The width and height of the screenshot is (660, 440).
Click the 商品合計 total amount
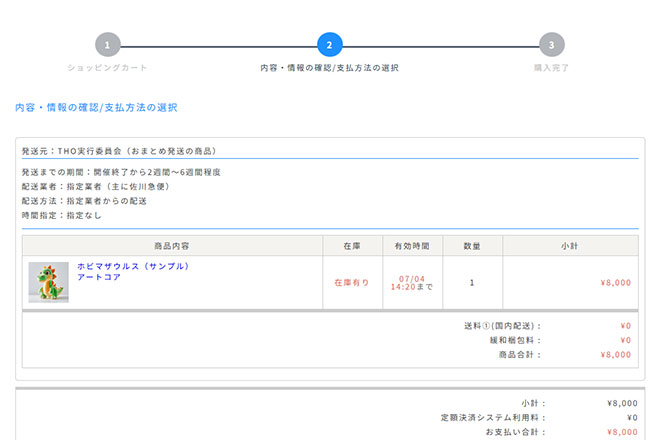(615, 354)
